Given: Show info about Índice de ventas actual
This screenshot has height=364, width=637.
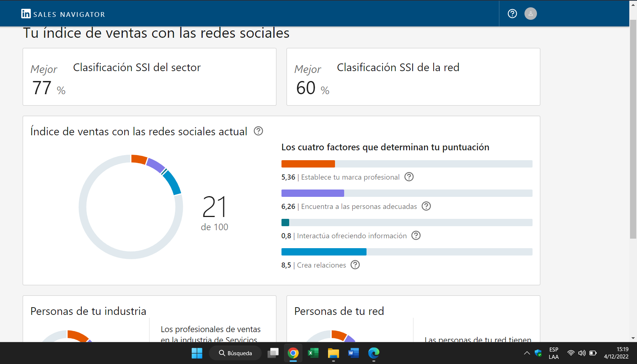Looking at the screenshot, I should point(258,131).
